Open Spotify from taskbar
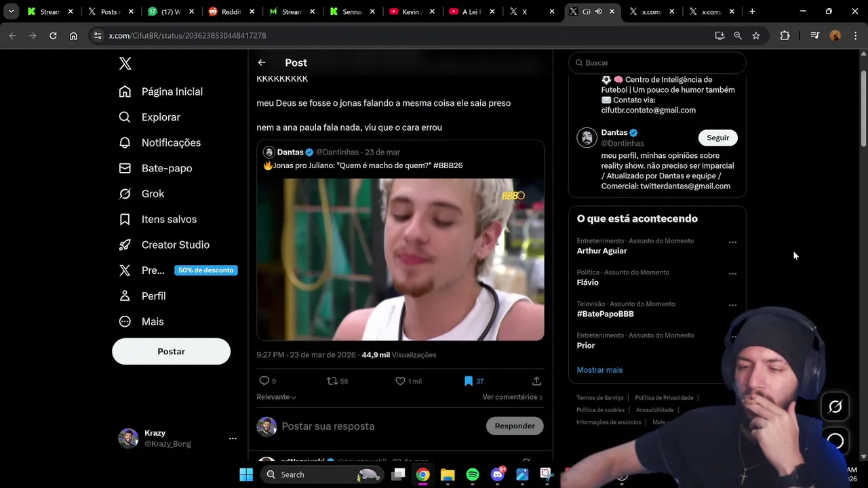This screenshot has width=868, height=488. (x=473, y=474)
